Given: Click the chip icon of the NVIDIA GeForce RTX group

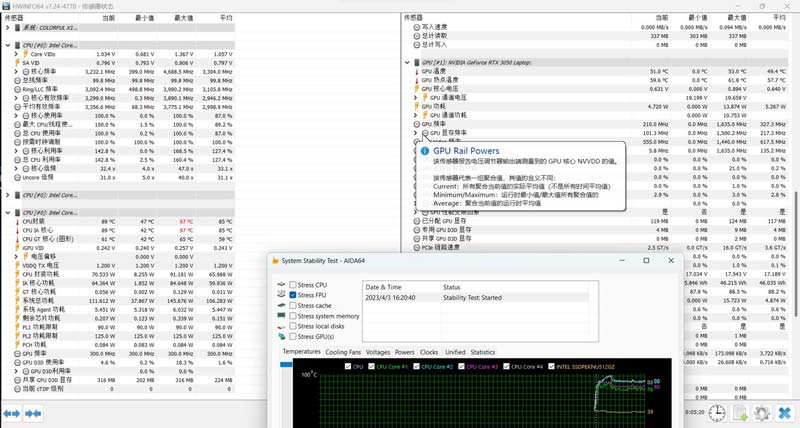Looking at the screenshot, I should click(417, 62).
